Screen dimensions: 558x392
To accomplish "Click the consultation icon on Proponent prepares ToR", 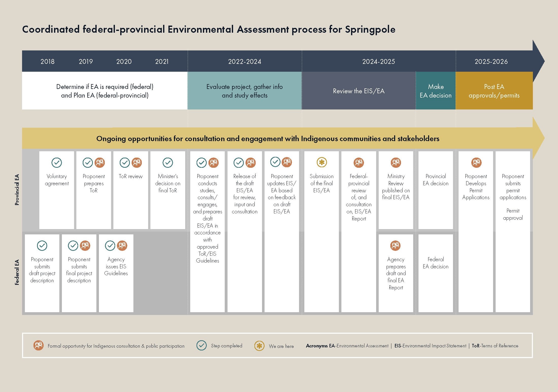I will click(x=100, y=163).
